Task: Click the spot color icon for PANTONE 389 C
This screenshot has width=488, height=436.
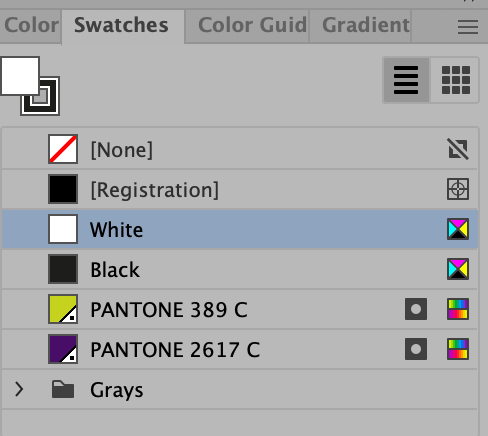Action: 416,309
